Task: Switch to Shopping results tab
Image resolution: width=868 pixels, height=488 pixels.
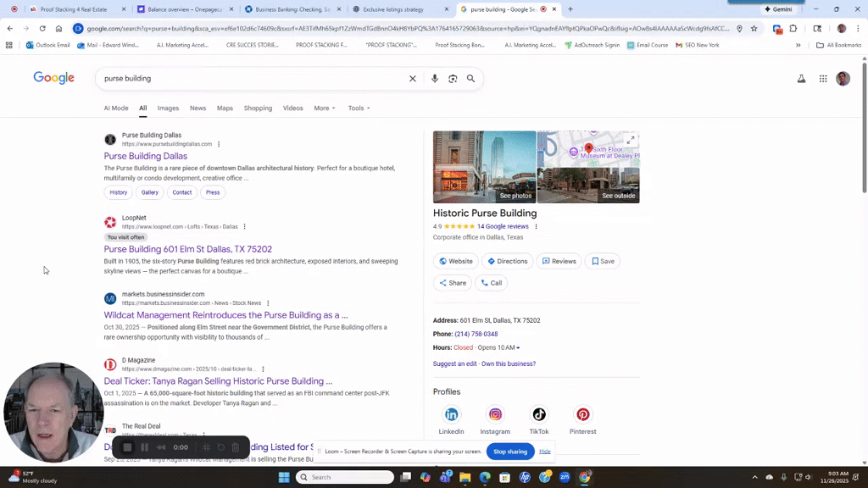Action: [x=258, y=108]
